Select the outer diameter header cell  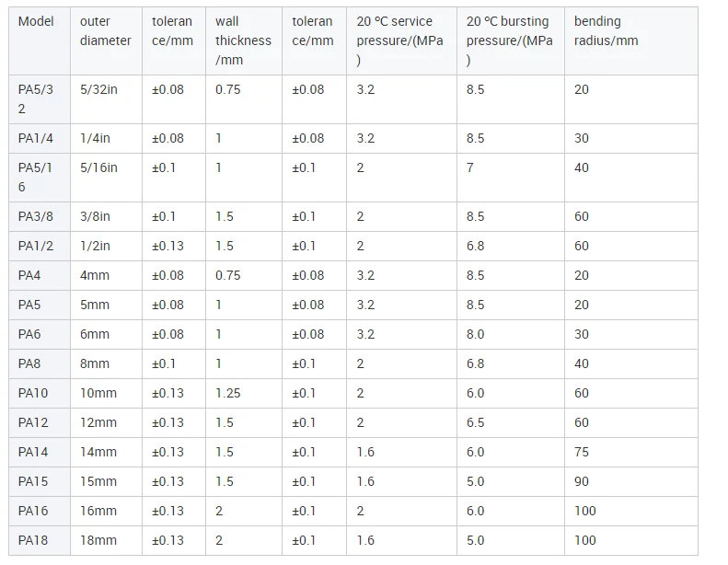coord(105,31)
